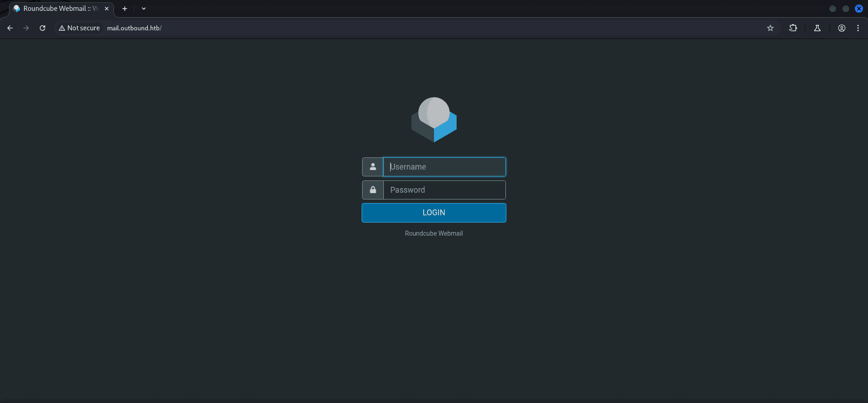Click the user icon beside Username
The height and width of the screenshot is (403, 868).
pos(373,167)
